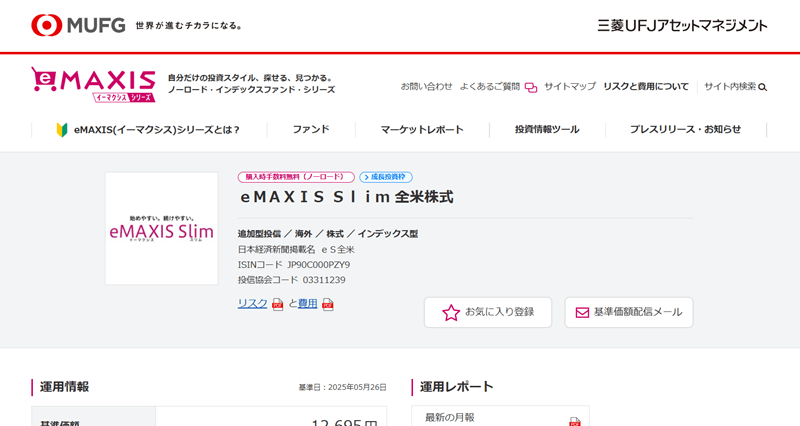
Task: Open the ファンド menu
Action: 311,130
